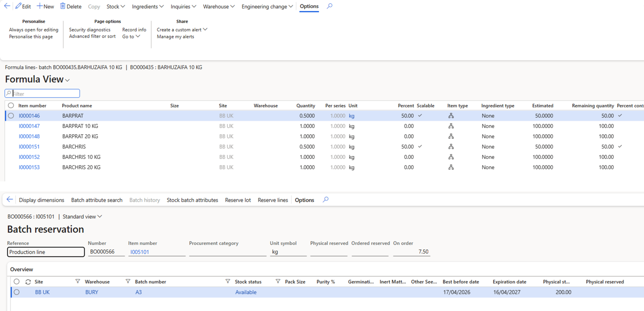Screen dimensions: 644x311
Task: Click the Edit pencil icon
Action: coord(18,6)
